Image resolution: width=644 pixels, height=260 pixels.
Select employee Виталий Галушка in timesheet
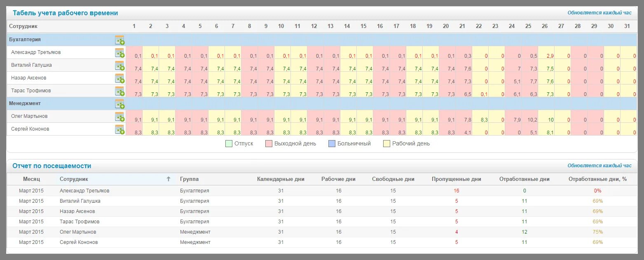pyautogui.click(x=31, y=65)
